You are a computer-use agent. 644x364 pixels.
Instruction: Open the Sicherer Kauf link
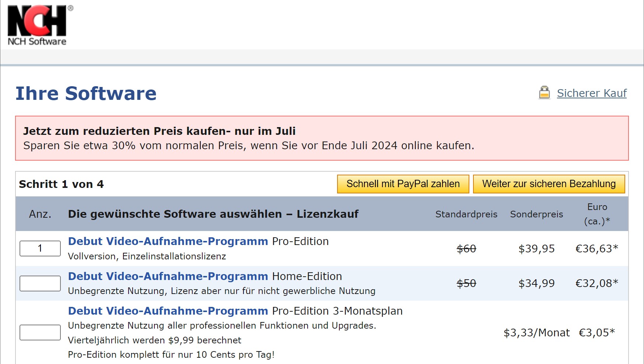click(592, 93)
